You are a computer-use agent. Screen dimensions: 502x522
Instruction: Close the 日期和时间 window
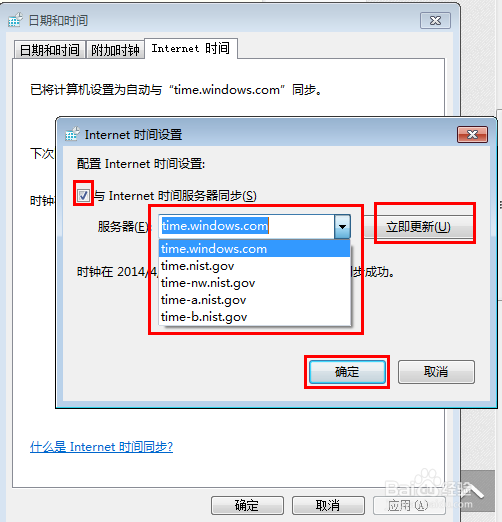435,21
